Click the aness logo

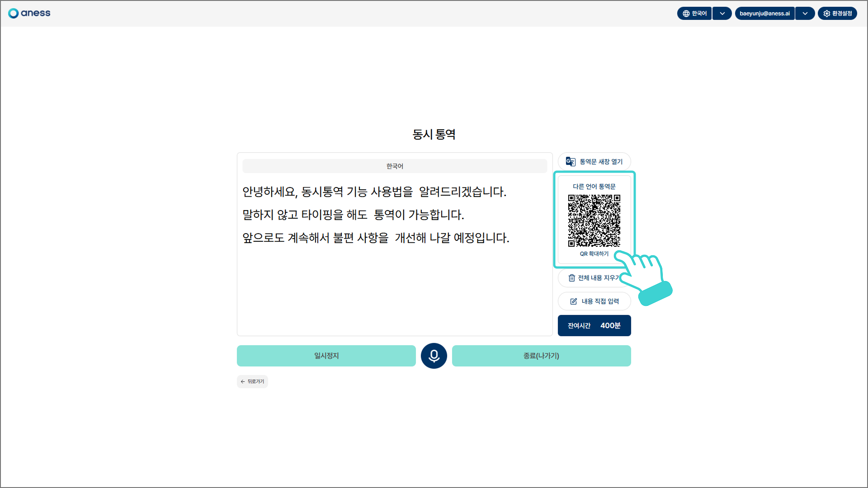point(29,13)
